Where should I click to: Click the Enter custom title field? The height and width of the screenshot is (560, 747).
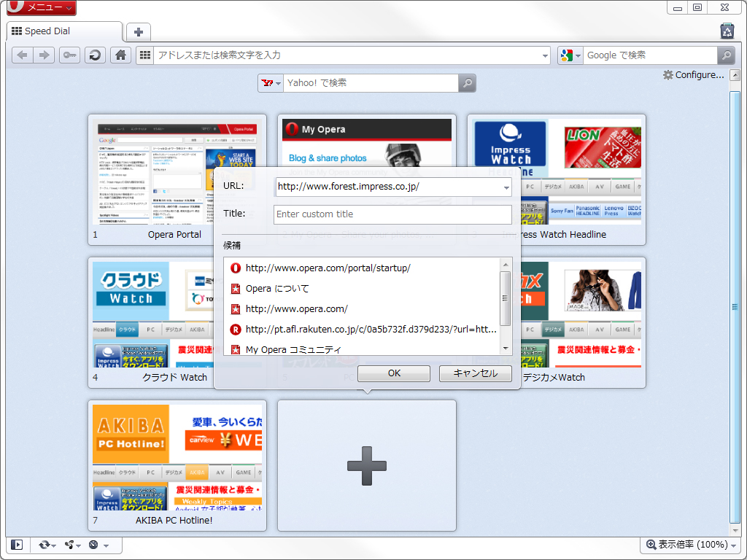coord(392,214)
